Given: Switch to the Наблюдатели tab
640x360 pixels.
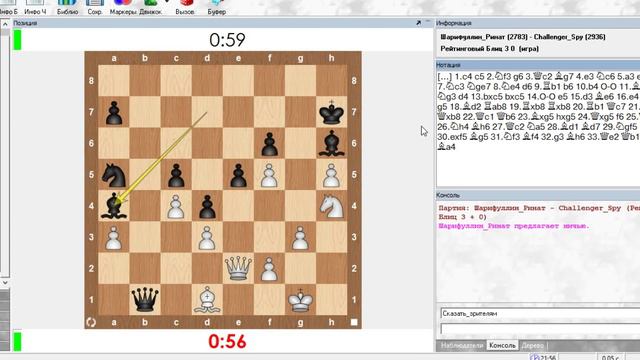Looking at the screenshot, I should pos(461,345).
